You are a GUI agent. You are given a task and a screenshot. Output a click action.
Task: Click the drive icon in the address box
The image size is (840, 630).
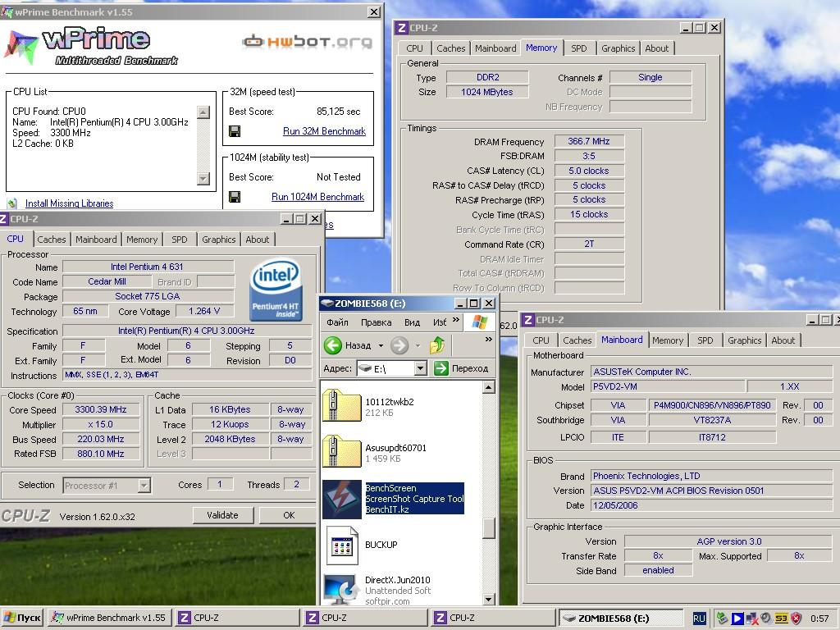point(365,368)
